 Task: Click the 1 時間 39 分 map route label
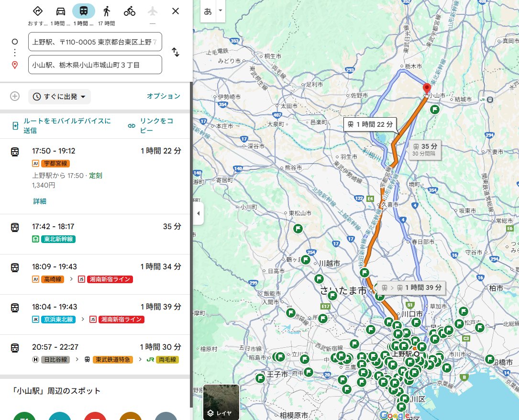pos(411,287)
